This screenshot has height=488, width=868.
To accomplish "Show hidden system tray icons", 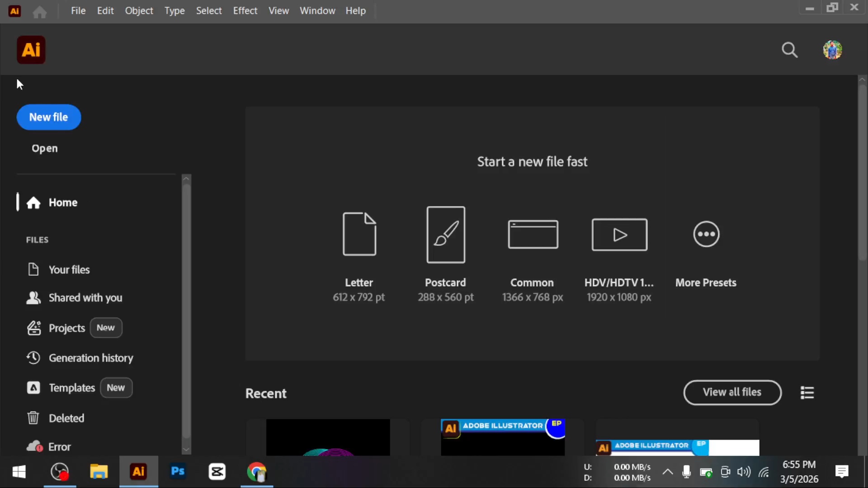I will click(667, 472).
